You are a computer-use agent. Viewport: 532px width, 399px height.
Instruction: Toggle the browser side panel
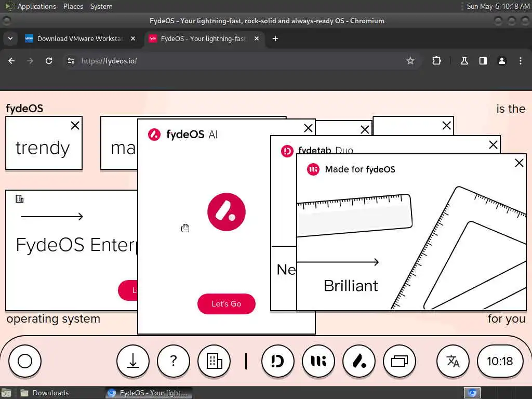pos(483,61)
